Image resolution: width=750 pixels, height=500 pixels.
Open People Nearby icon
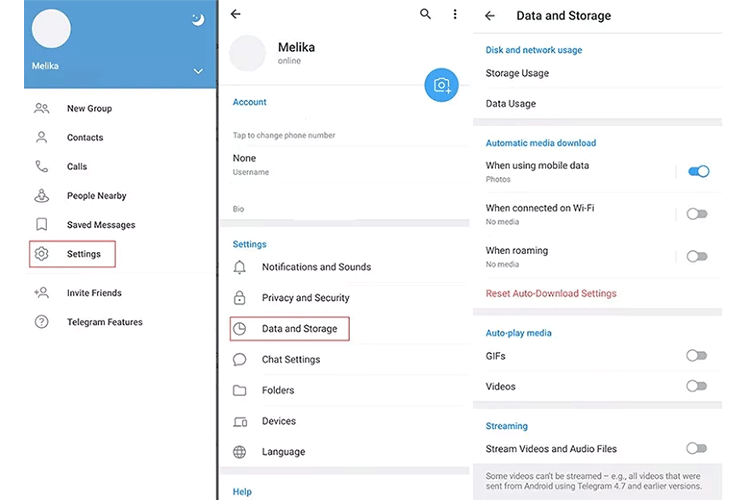click(41, 196)
